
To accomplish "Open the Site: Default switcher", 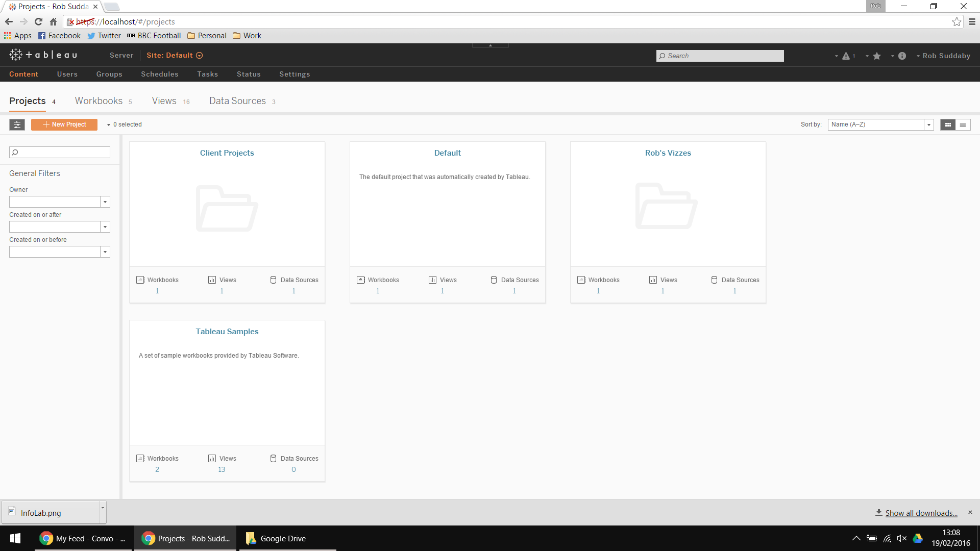I will point(175,55).
